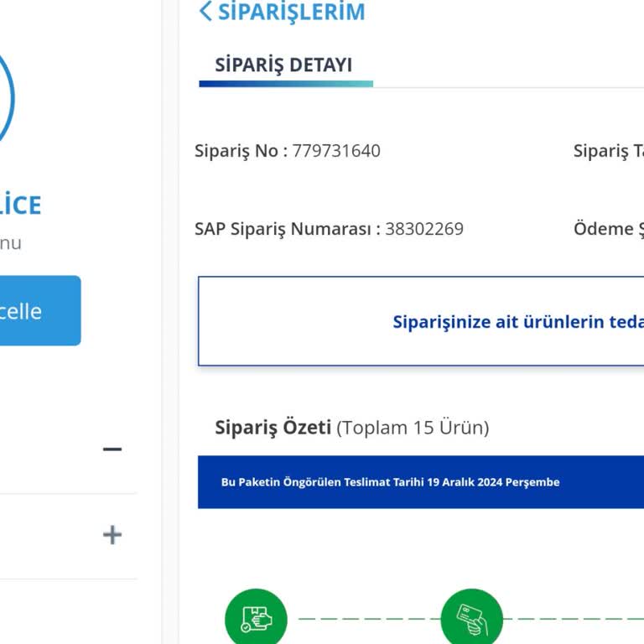Click the SAP order number 38302269

(424, 229)
